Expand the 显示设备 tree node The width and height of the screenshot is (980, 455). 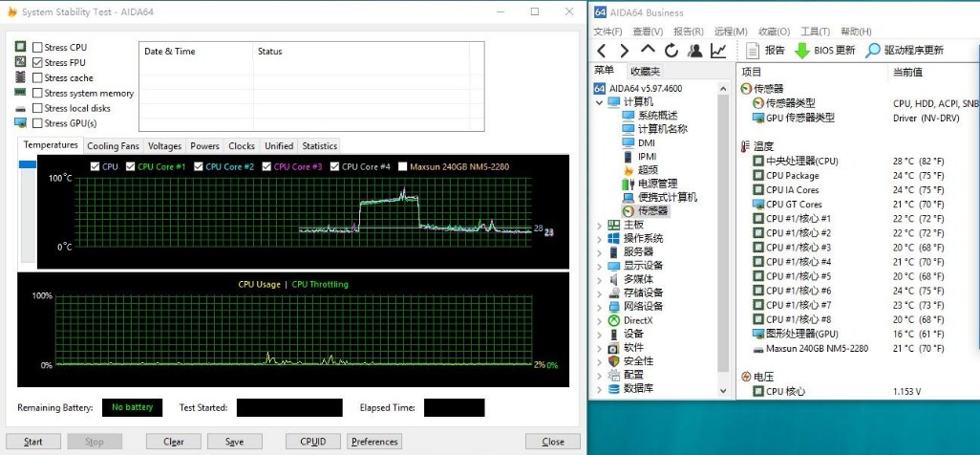(600, 266)
